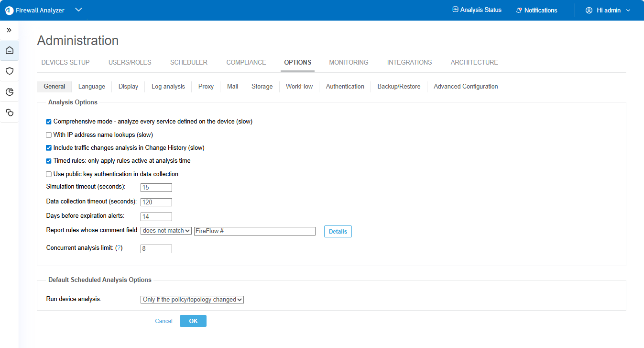Switch to the COMPLIANCE tab

246,62
